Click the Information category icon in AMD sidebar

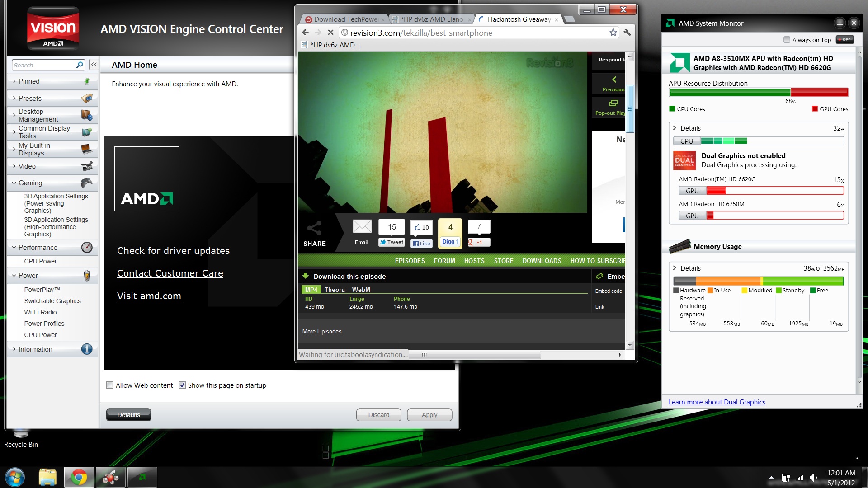87,349
